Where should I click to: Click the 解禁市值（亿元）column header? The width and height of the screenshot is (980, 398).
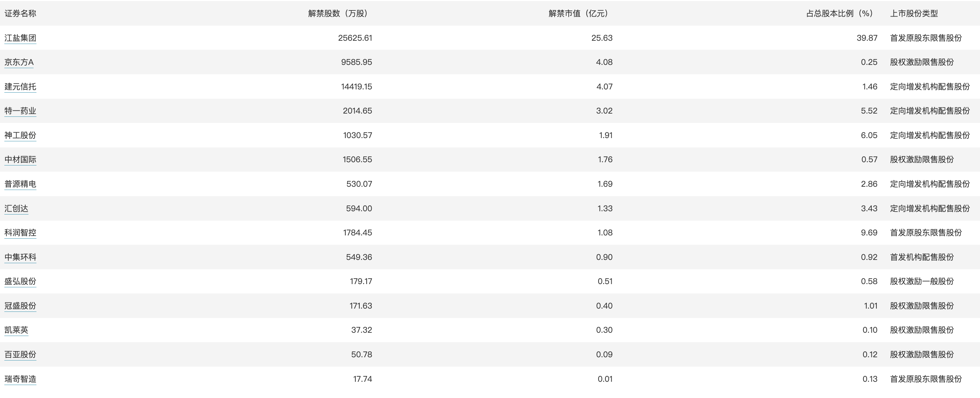(x=578, y=14)
